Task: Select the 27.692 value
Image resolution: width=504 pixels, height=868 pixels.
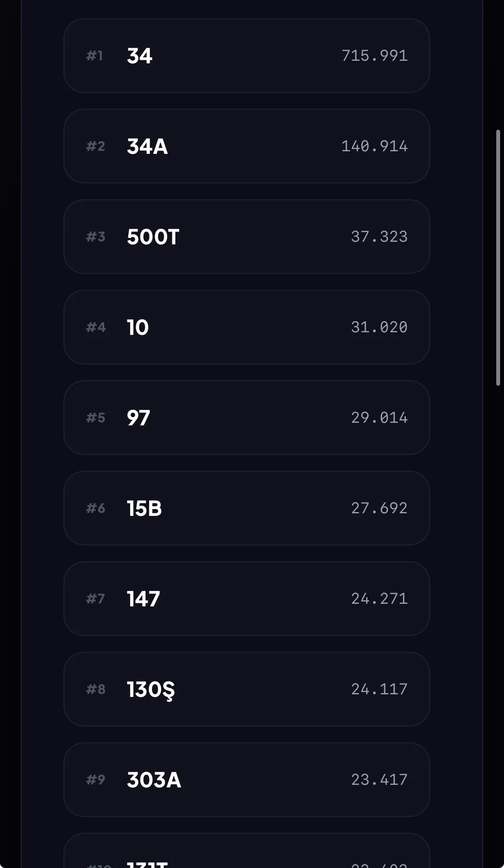Action: coord(379,508)
